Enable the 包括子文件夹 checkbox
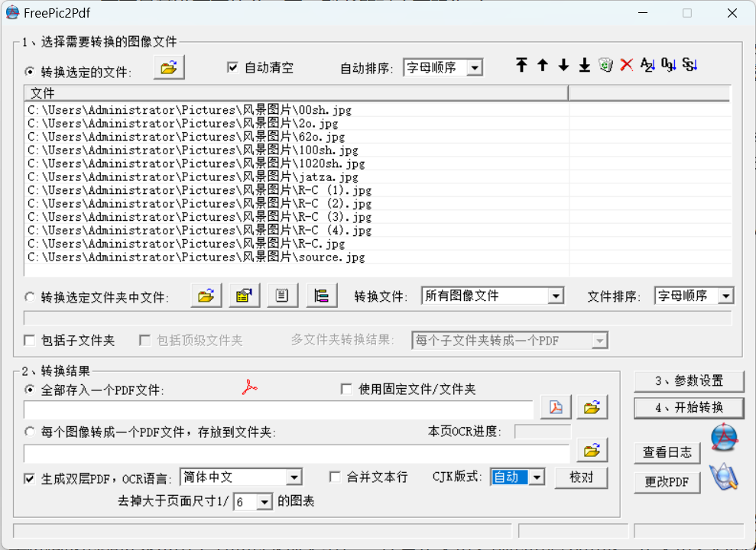 tap(30, 340)
